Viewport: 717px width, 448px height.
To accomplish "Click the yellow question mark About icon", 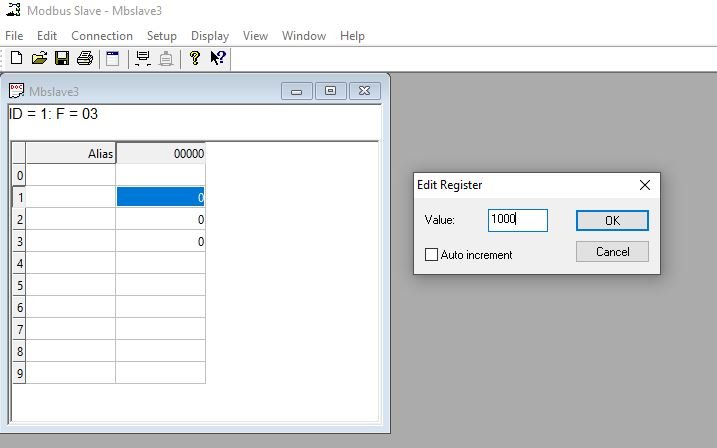I will pos(196,59).
